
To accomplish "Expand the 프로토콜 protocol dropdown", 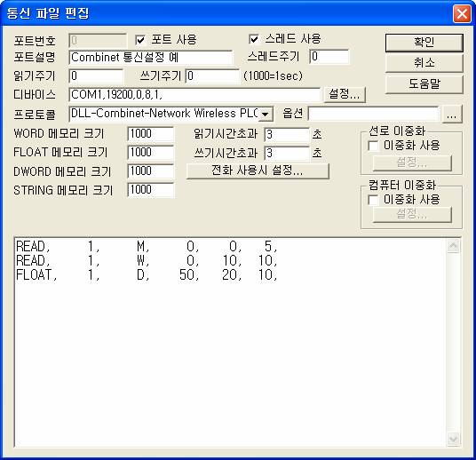I will [266, 115].
